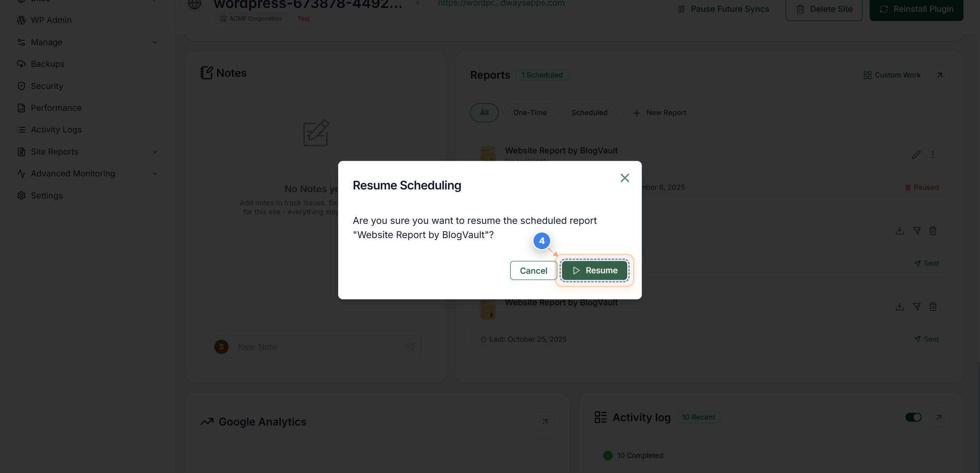
Task: Enable the Activity log toggle switch
Action: tap(913, 417)
